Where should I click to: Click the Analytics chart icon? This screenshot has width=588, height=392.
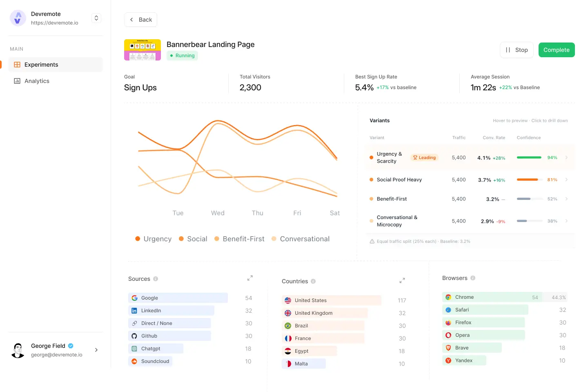click(x=17, y=81)
